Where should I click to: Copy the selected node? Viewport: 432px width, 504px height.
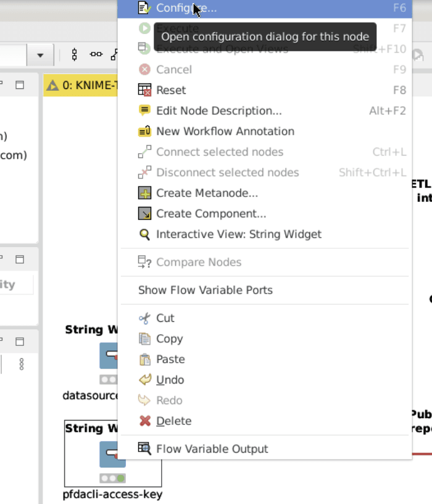[265, 338]
